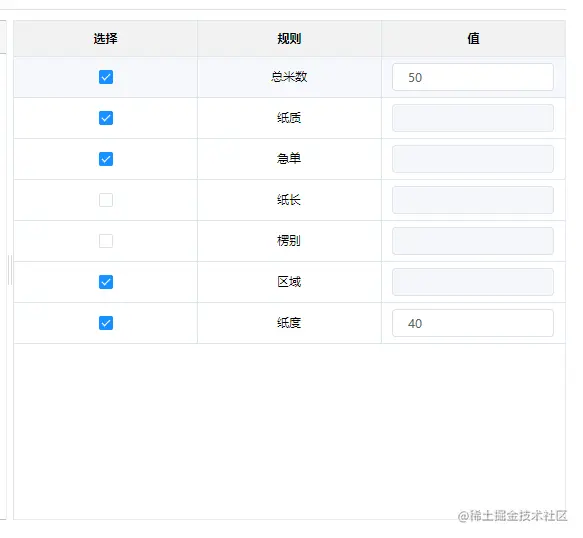Screen dimensions: 583x538
Task: Uncheck the 纸度 checkbox
Action: click(106, 323)
